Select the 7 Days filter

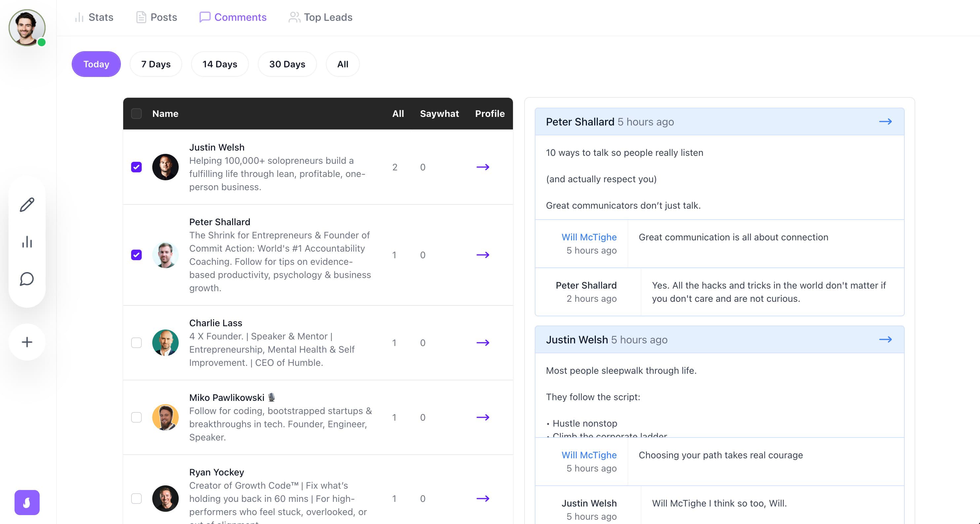[156, 64]
